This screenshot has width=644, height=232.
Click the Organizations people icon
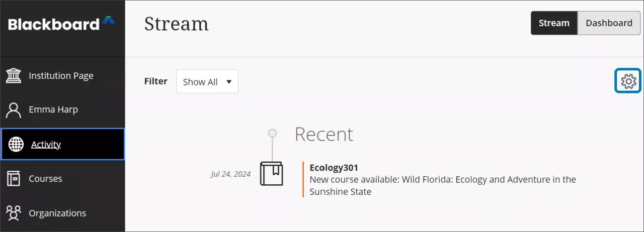click(14, 213)
